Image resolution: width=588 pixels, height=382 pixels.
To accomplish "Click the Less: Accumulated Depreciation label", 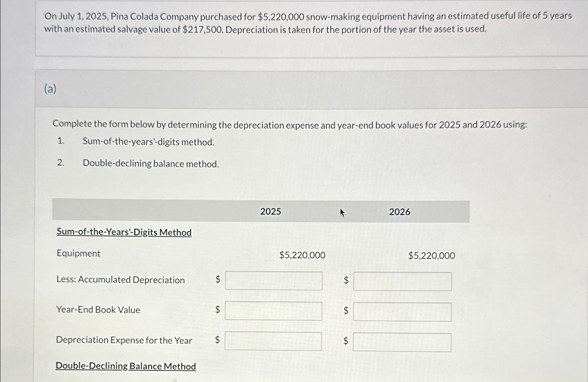I will [120, 280].
